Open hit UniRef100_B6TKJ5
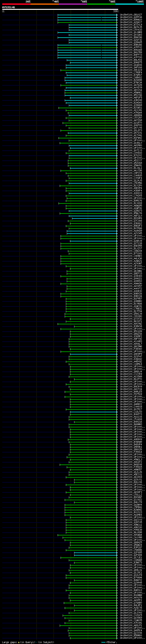This screenshot has height=644, width=146. 131,27
